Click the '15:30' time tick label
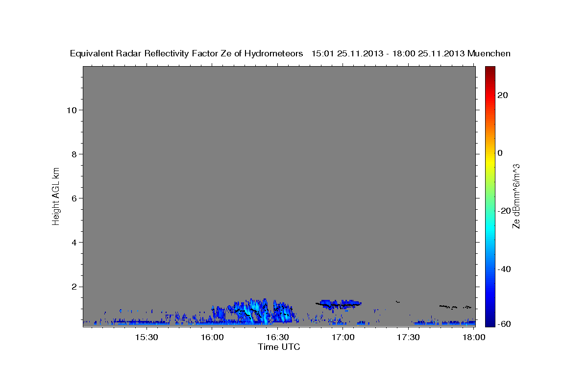Image resolution: width=588 pixels, height=392 pixels. pyautogui.click(x=147, y=338)
